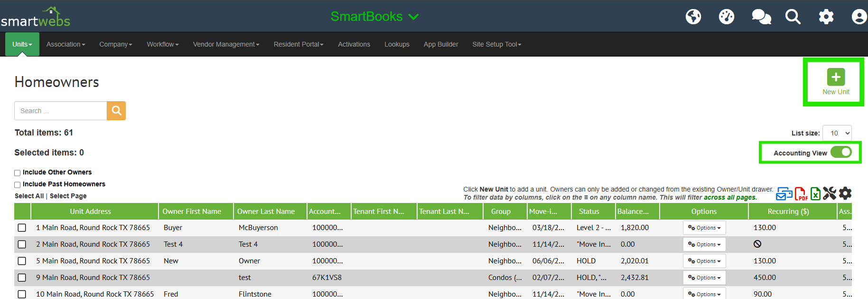Open the Vendor Management menu
Screen dimensions: 868x299
[226, 44]
